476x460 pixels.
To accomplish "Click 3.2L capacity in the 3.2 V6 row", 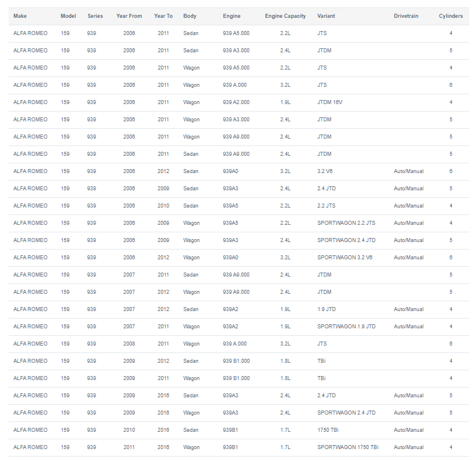I will [285, 171].
